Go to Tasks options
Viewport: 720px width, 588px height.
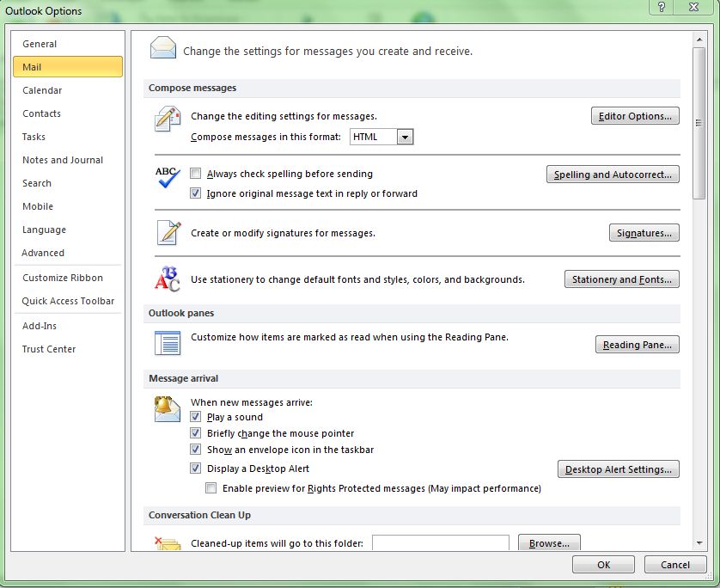[68, 137]
